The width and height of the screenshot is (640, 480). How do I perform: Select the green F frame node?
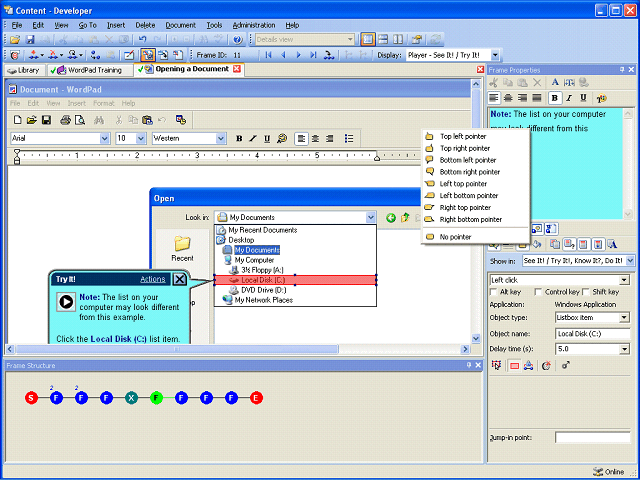[156, 398]
